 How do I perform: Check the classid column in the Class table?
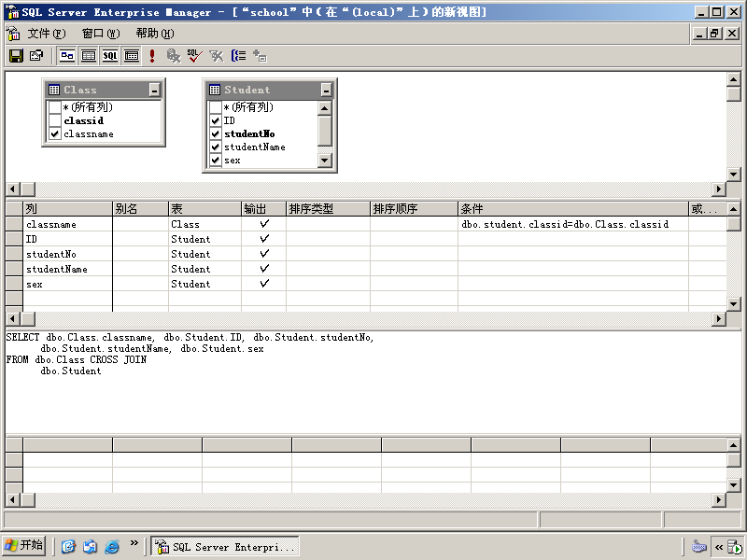click(x=55, y=120)
